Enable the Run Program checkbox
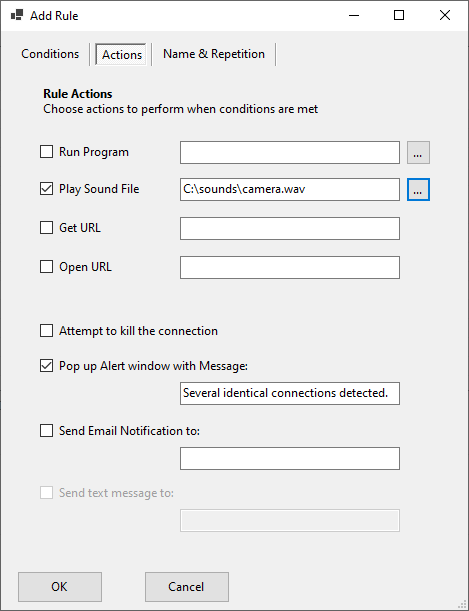This screenshot has height=611, width=469. (46, 152)
